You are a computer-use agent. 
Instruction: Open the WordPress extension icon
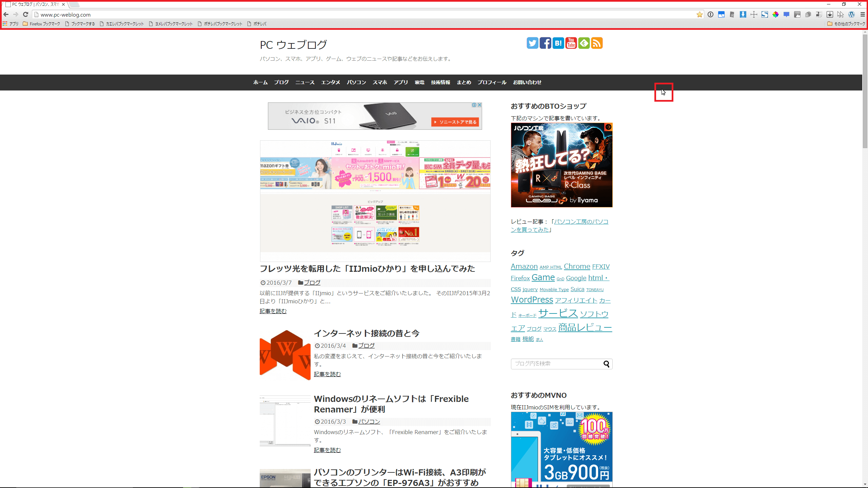click(x=851, y=15)
